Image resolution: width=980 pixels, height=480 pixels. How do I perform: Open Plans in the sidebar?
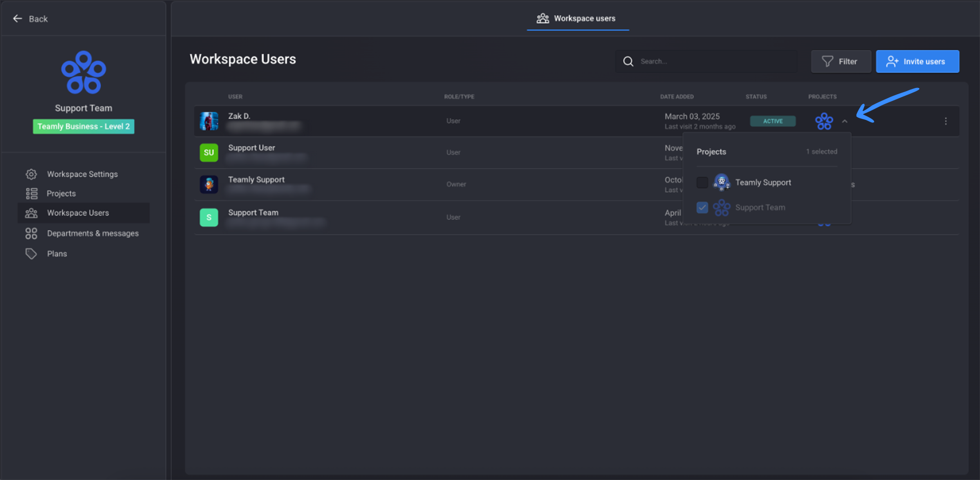[57, 254]
